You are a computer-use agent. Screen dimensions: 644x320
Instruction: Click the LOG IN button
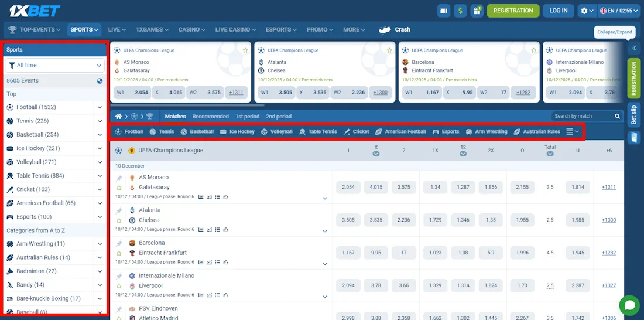[x=559, y=11]
